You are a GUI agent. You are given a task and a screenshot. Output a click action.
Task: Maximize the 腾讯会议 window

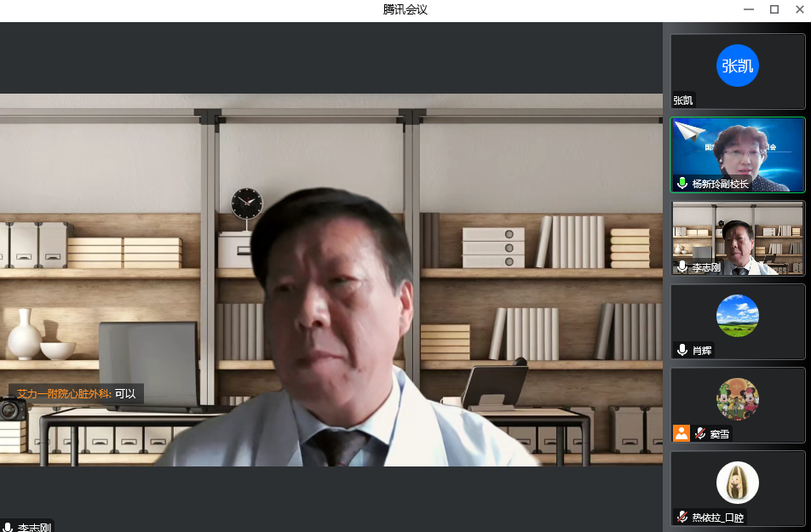click(774, 9)
